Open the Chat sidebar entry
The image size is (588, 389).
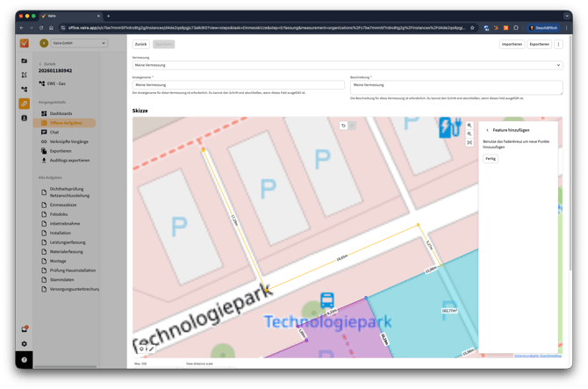(x=54, y=133)
